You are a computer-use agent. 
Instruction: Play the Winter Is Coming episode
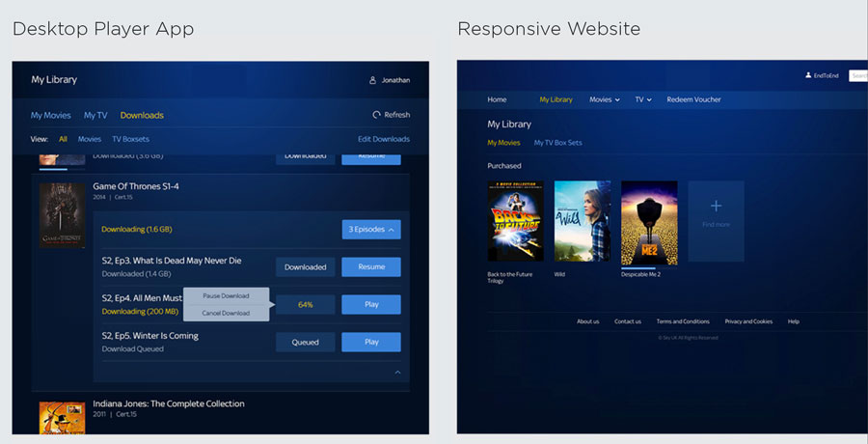click(371, 342)
